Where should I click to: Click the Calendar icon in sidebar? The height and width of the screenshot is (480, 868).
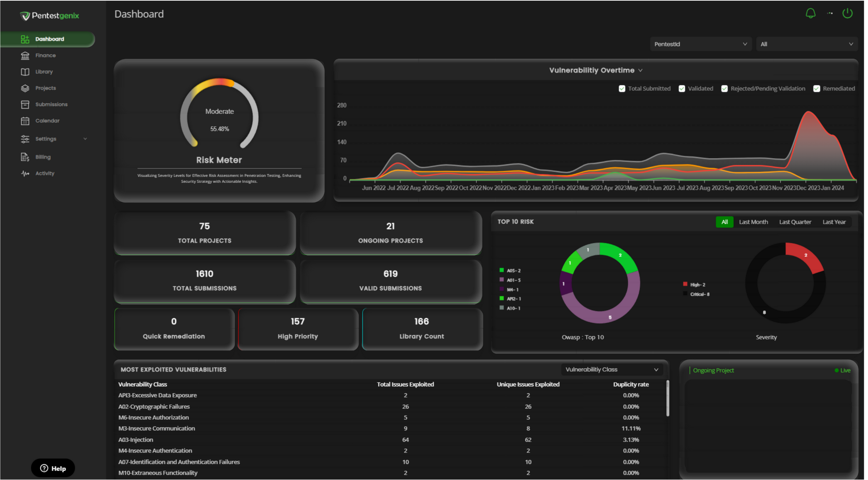(x=25, y=121)
